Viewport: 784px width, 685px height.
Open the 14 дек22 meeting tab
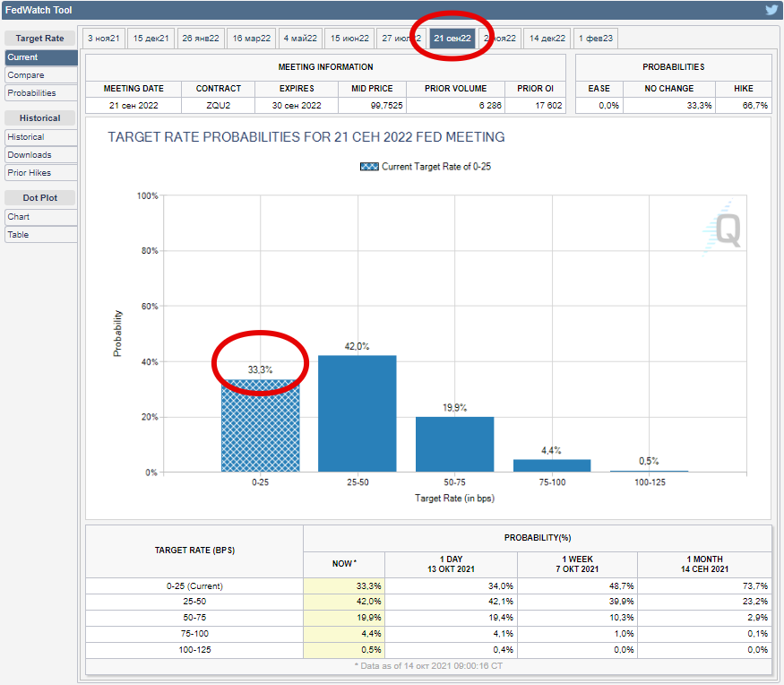547,38
